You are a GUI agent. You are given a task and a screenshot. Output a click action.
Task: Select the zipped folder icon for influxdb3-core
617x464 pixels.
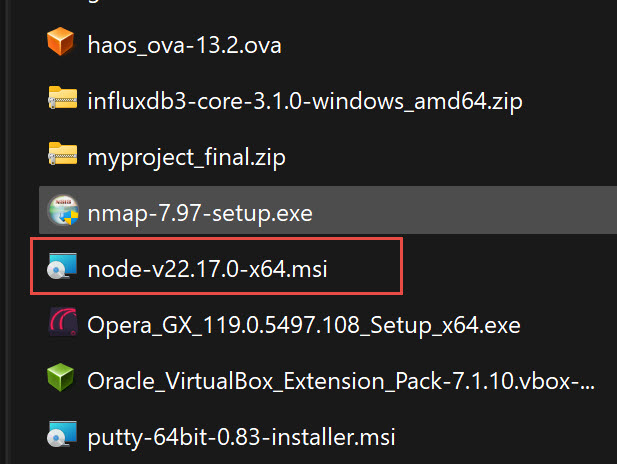click(x=62, y=98)
